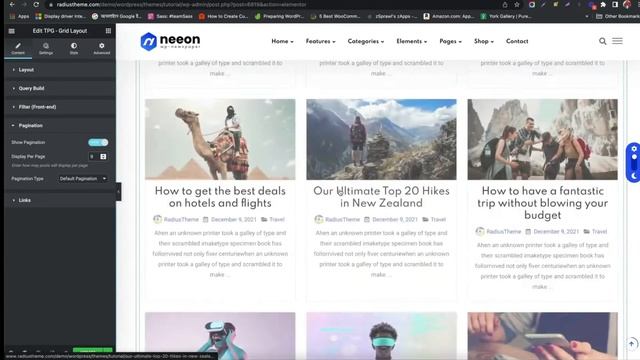Image resolution: width=640 pixels, height=360 pixels.
Task: Click the camel rider post thumbnail
Action: (220, 139)
